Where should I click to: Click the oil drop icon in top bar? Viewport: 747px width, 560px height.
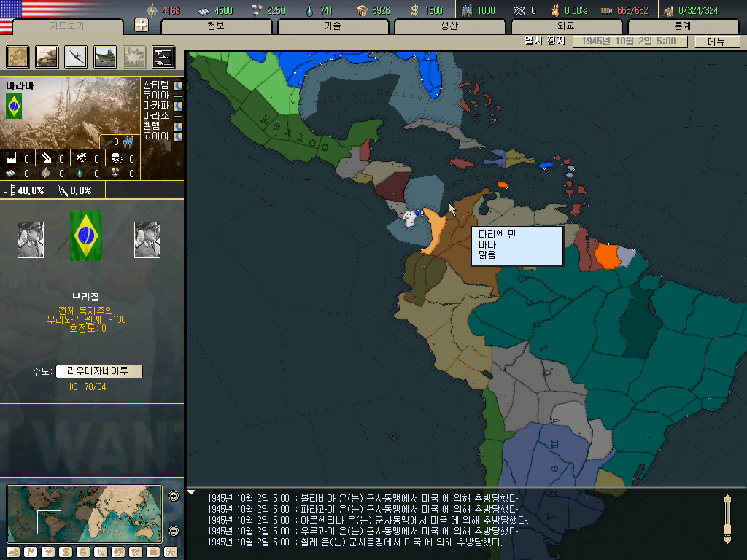pos(309,10)
